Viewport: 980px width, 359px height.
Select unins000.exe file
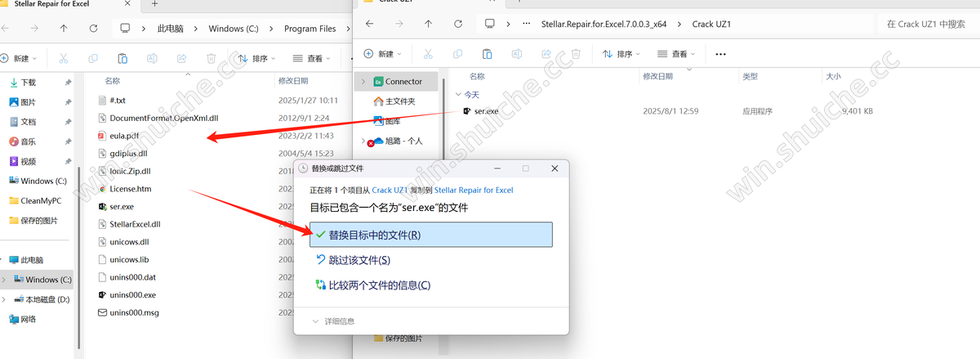click(x=132, y=294)
